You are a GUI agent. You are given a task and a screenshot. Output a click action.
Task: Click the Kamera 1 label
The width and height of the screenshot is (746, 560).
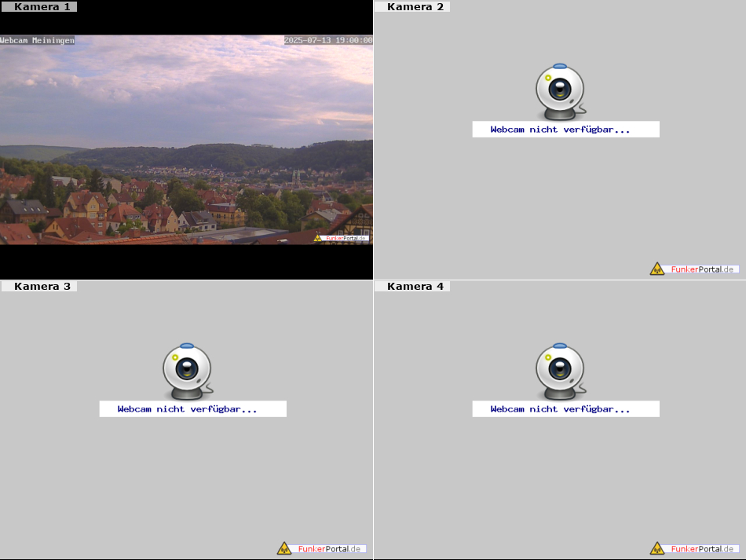38,6
